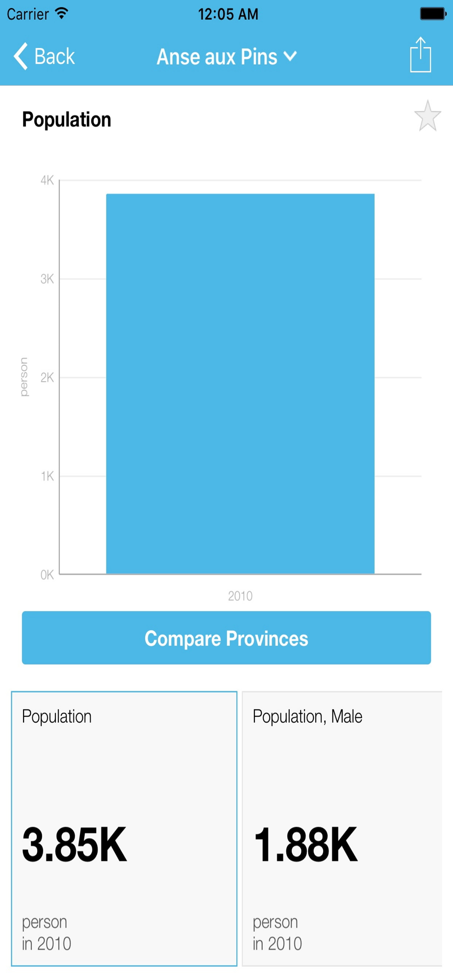Click the battery icon in status bar
The width and height of the screenshot is (453, 980).
click(x=433, y=14)
